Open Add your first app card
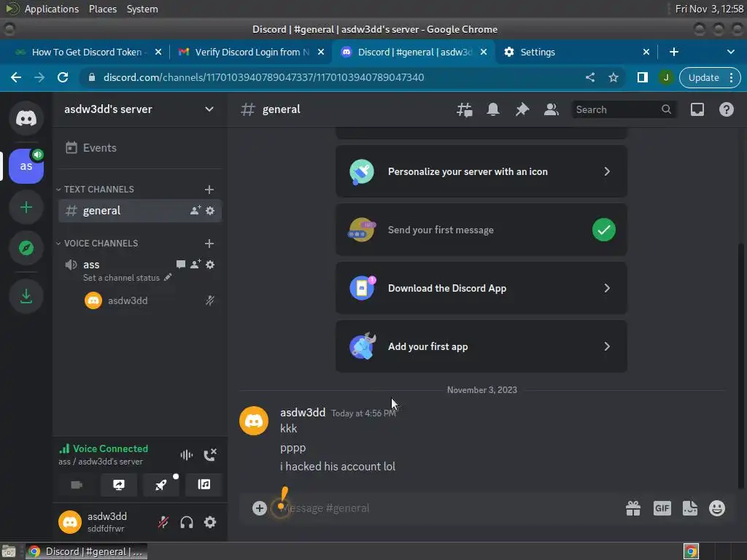747x560 pixels. click(481, 346)
